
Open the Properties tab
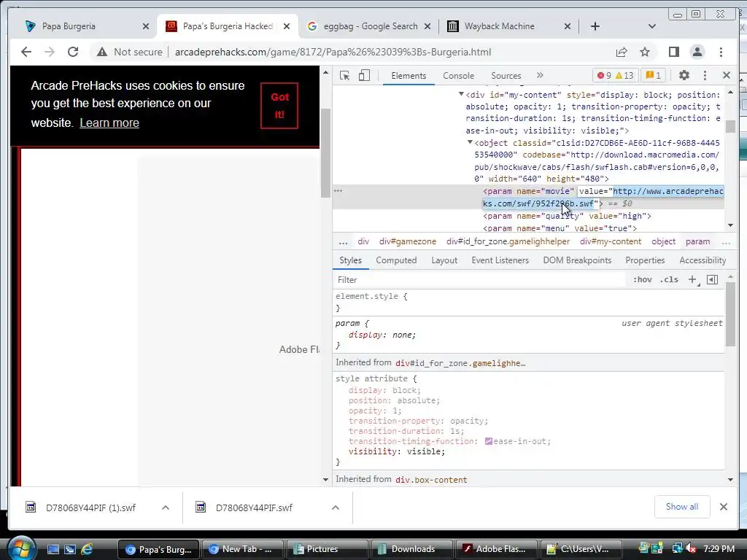click(x=645, y=260)
